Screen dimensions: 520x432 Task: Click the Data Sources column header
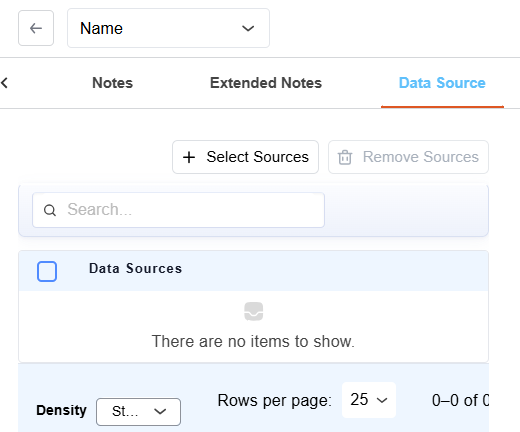[x=135, y=269]
